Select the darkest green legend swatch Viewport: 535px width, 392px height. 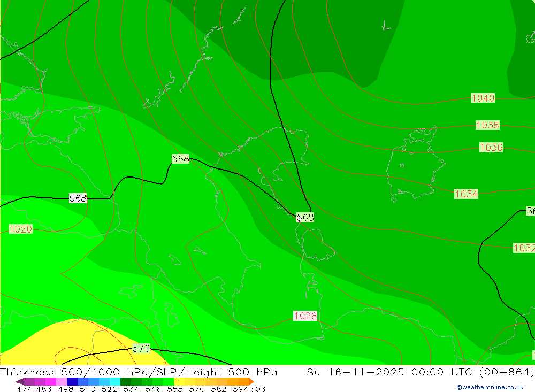pos(126,381)
